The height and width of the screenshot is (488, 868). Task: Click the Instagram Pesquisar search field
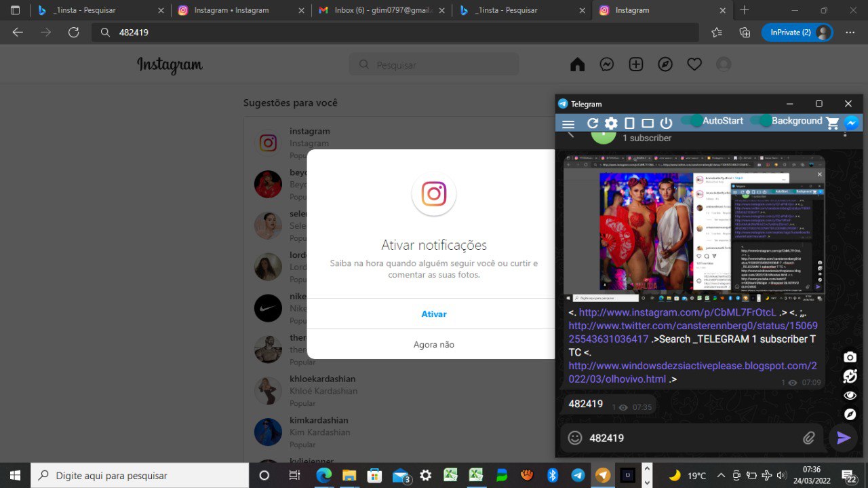click(x=434, y=64)
